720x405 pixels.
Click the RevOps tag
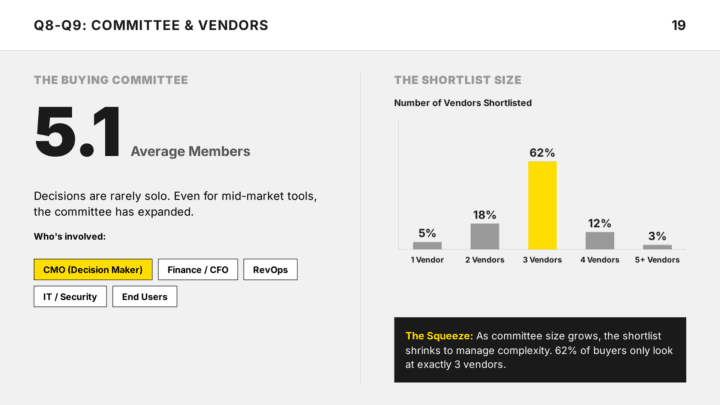point(270,270)
